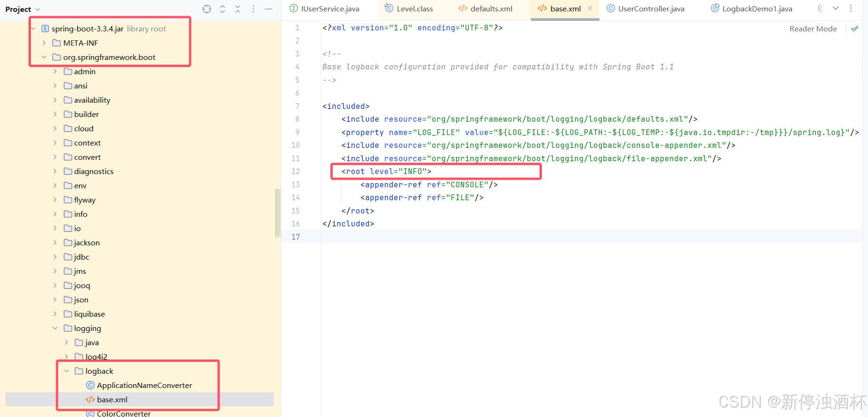Click the interface icon on IUserService.java tab
868x417 pixels.
pyautogui.click(x=294, y=8)
